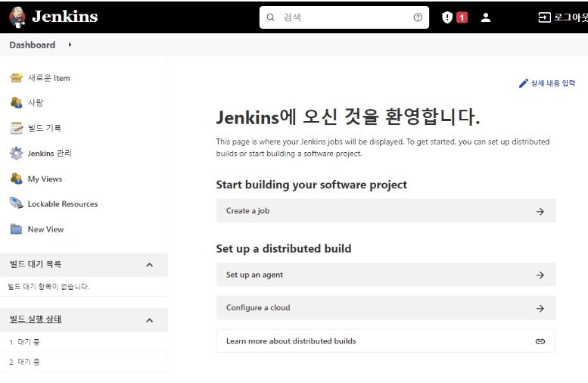Click the arrow on Set up an agent
This screenshot has height=383, width=588.
click(540, 276)
